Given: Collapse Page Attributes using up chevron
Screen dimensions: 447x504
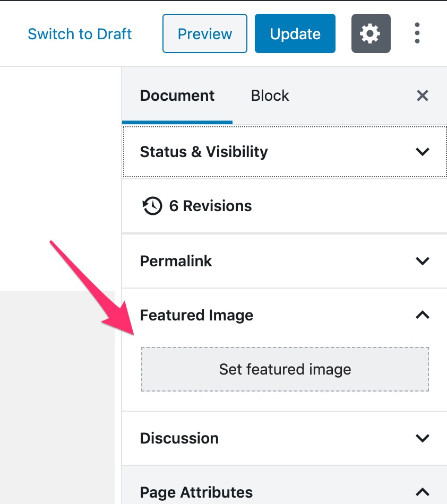Looking at the screenshot, I should point(422,492).
